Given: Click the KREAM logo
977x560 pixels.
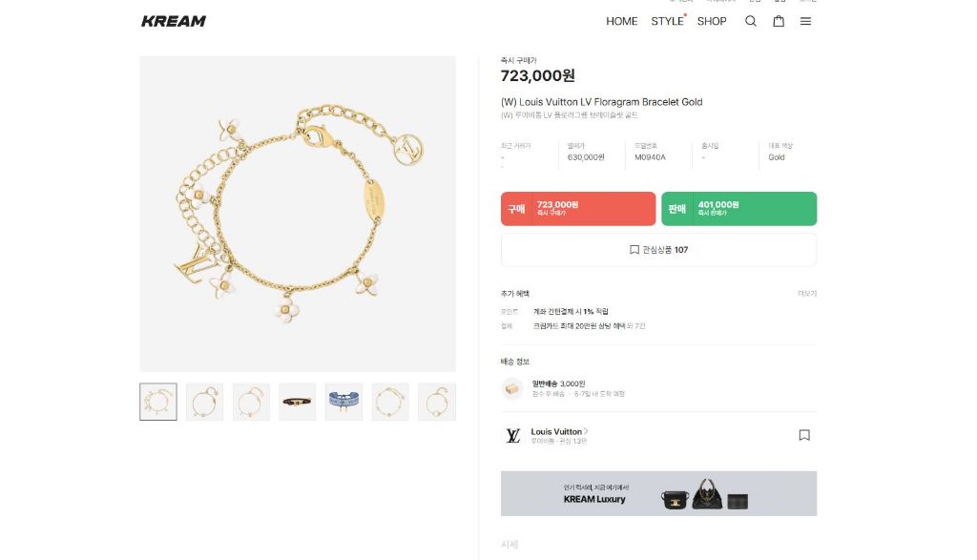Looking at the screenshot, I should [x=174, y=21].
